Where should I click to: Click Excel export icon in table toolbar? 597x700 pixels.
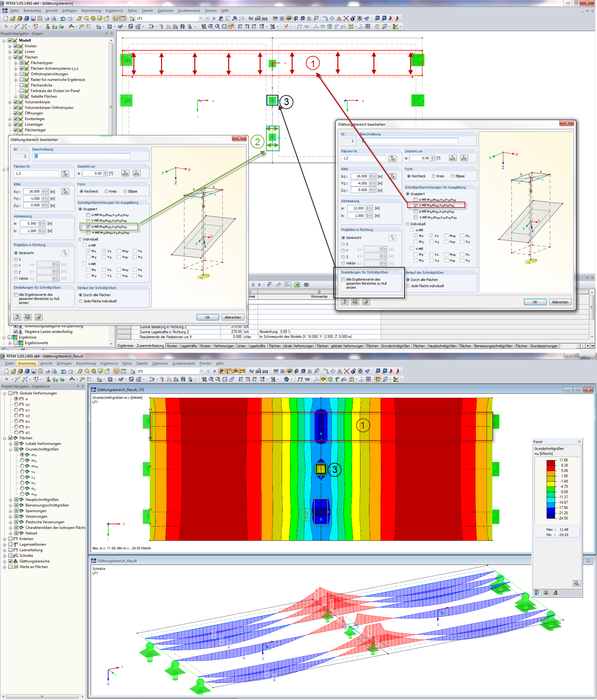pos(297,285)
